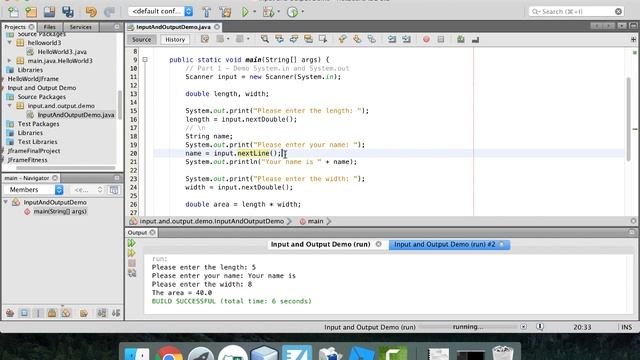This screenshot has height=360, width=640.
Task: Click the Profile Project icon
Action: pyautogui.click(x=292, y=12)
